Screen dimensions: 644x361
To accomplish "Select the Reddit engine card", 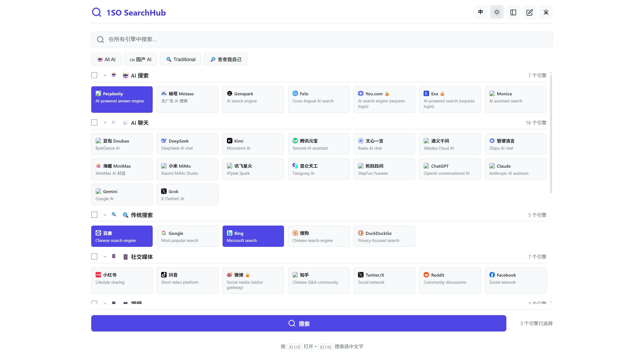I will (450, 280).
